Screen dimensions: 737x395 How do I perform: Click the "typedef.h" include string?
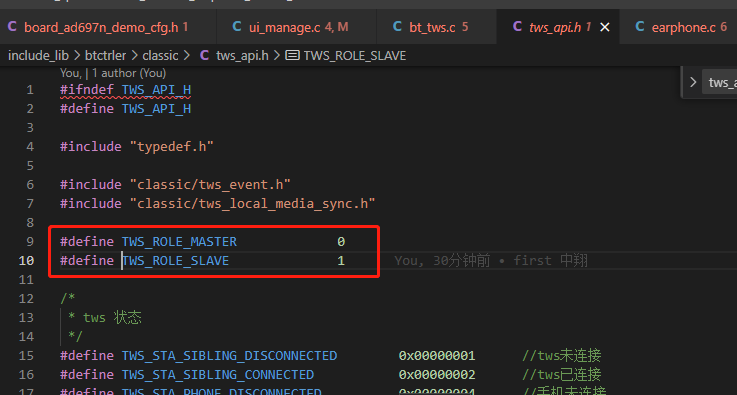coord(172,147)
